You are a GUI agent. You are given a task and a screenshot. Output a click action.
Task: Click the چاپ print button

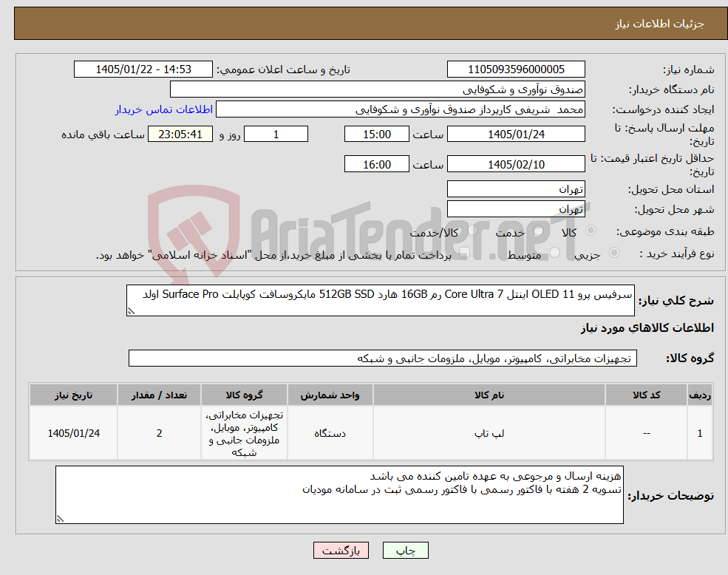point(405,551)
